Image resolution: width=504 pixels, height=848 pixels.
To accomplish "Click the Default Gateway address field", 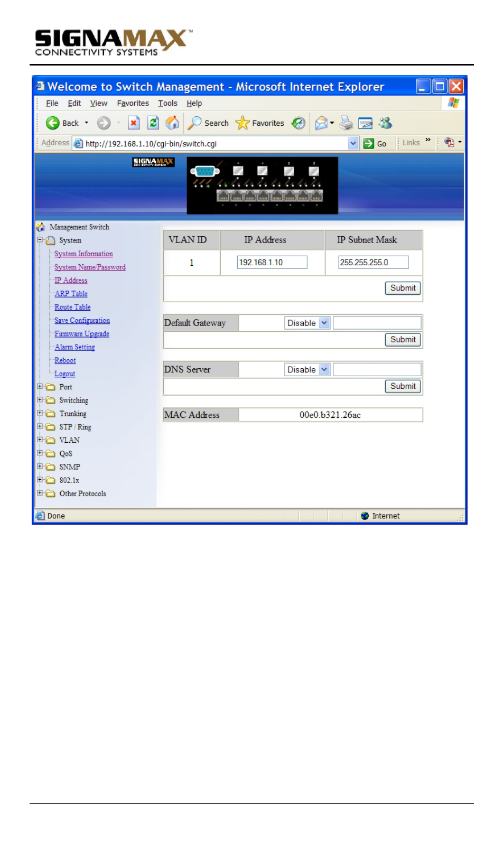I will 377,323.
